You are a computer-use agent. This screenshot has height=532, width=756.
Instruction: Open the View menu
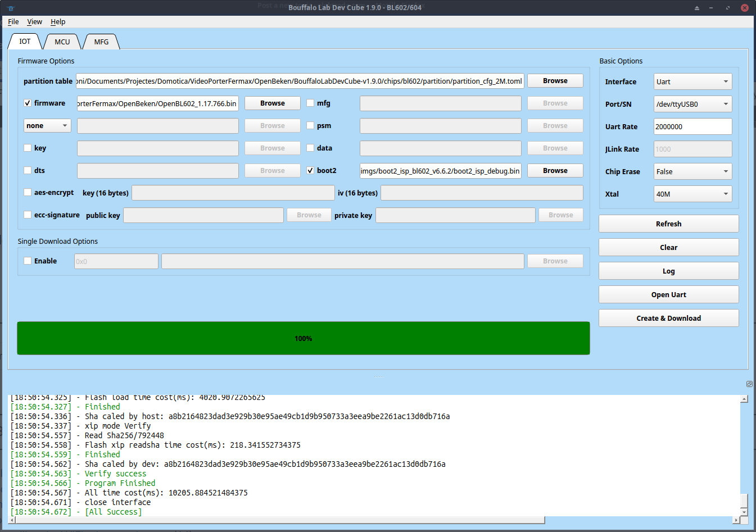34,21
